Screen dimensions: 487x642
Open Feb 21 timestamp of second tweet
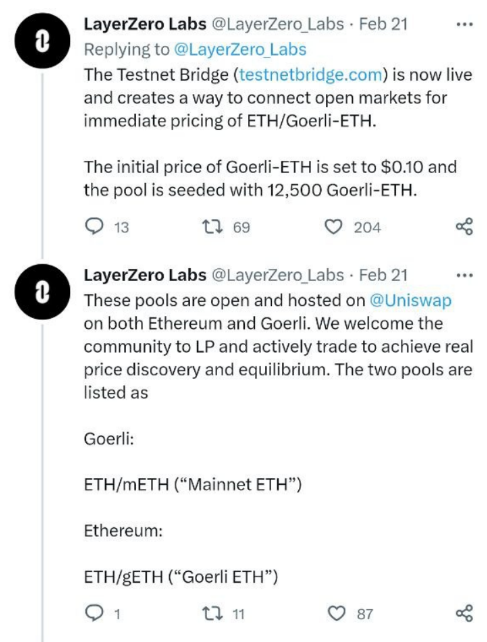[x=383, y=275]
